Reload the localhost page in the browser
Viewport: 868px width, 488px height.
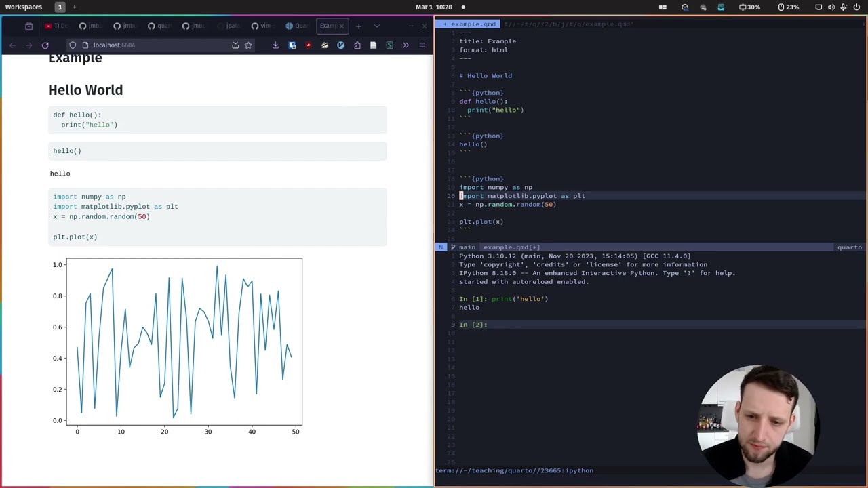(x=45, y=45)
